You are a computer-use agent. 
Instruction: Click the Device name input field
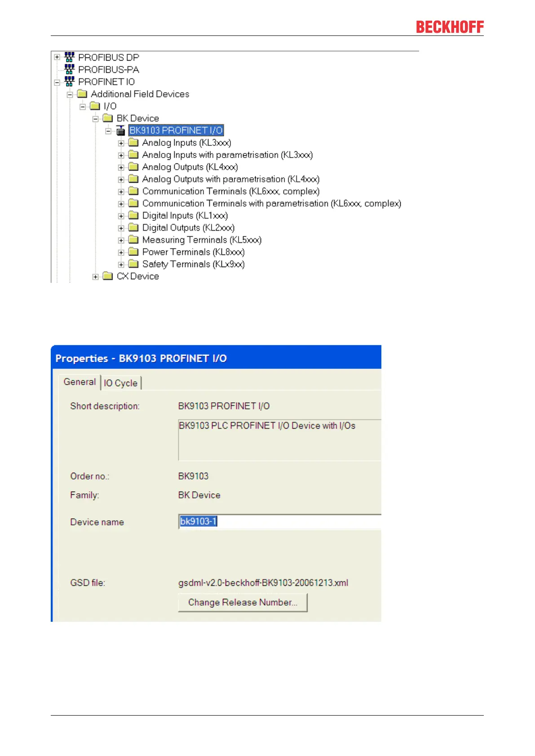coord(279,522)
